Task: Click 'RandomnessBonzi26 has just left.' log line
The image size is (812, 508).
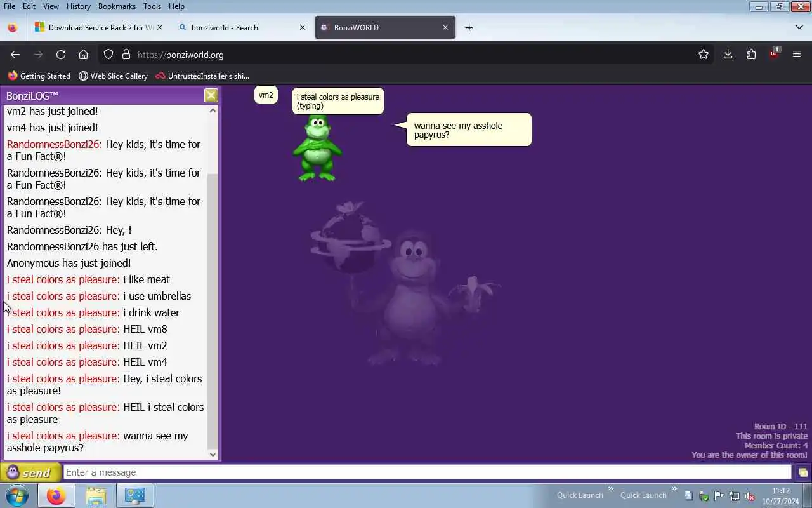Action: [82, 246]
